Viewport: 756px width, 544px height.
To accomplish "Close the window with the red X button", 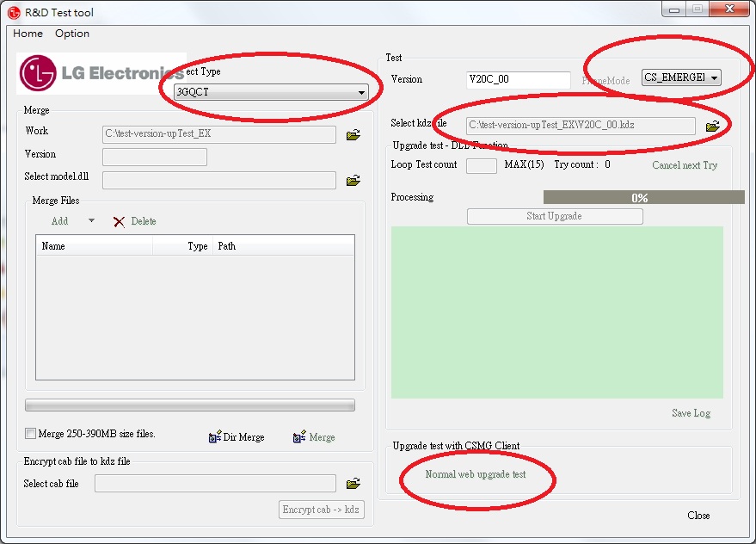I will [x=730, y=9].
